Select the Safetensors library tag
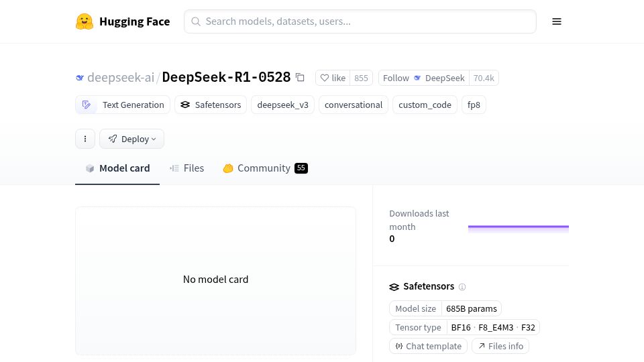This screenshot has width=644, height=362. point(211,105)
